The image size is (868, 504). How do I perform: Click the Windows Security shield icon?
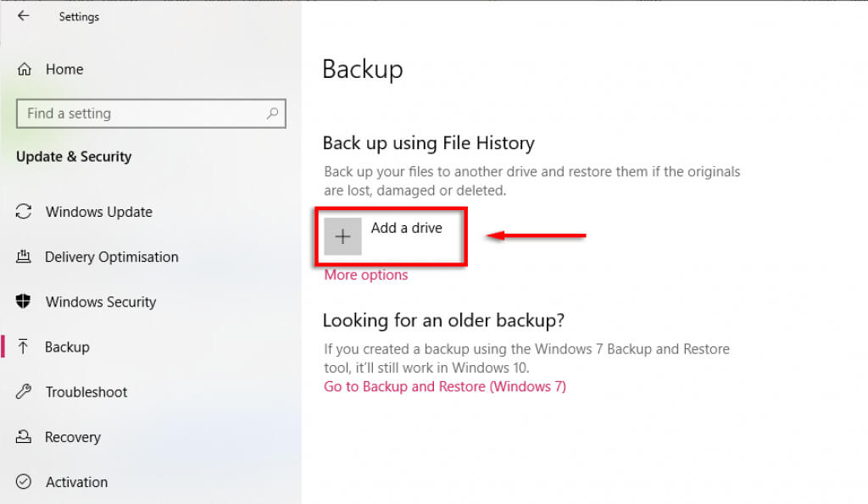pyautogui.click(x=25, y=302)
